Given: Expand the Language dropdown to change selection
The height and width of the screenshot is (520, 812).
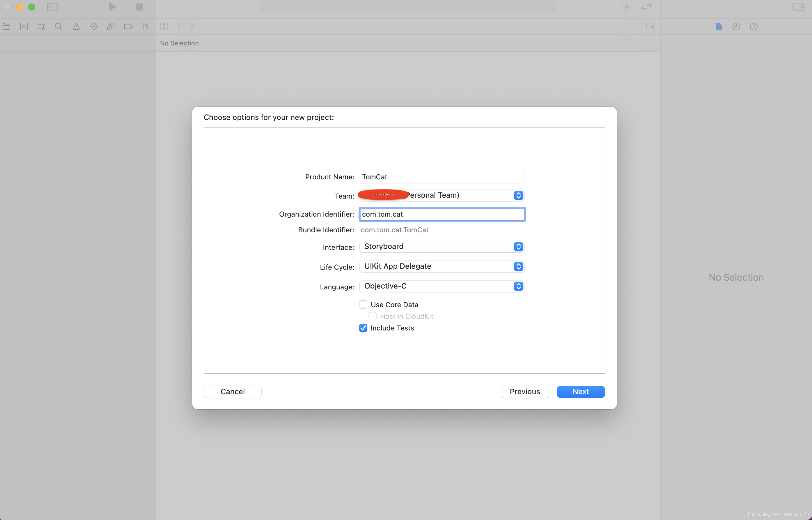Looking at the screenshot, I should pos(518,286).
